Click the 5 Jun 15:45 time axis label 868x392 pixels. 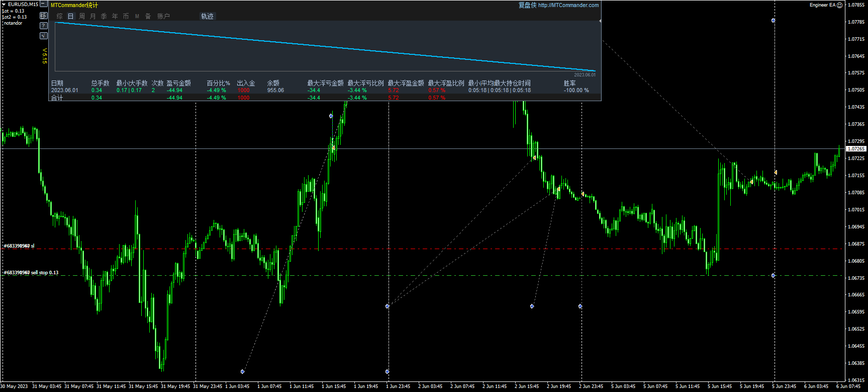[x=720, y=386]
